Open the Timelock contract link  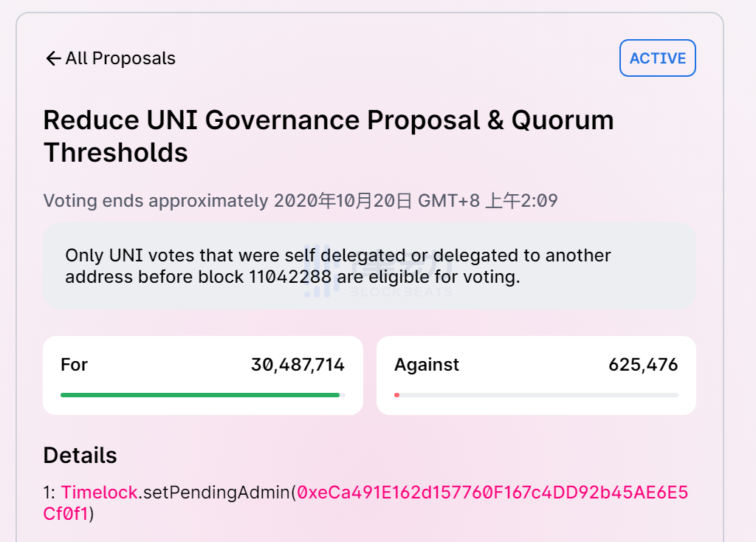click(x=99, y=493)
